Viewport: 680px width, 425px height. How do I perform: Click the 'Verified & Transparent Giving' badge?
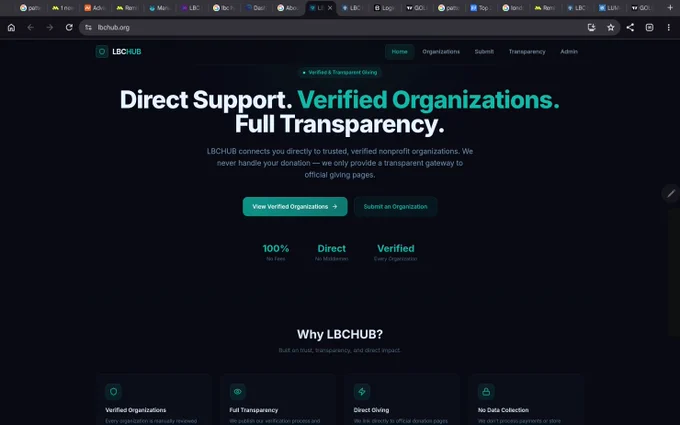point(340,72)
